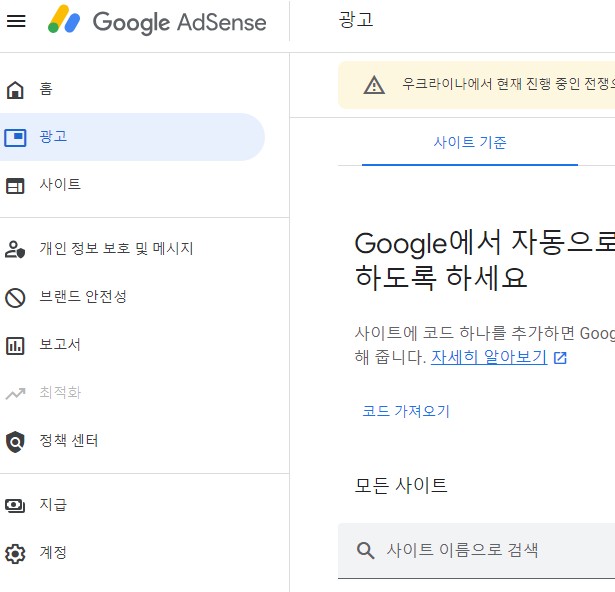Click the warning triangle in banner
The image size is (615, 592).
[374, 85]
